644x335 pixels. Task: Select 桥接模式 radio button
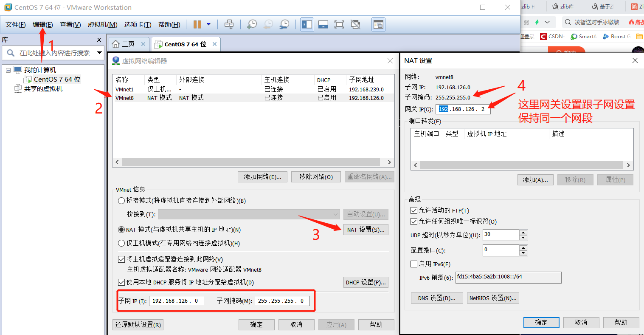point(121,201)
